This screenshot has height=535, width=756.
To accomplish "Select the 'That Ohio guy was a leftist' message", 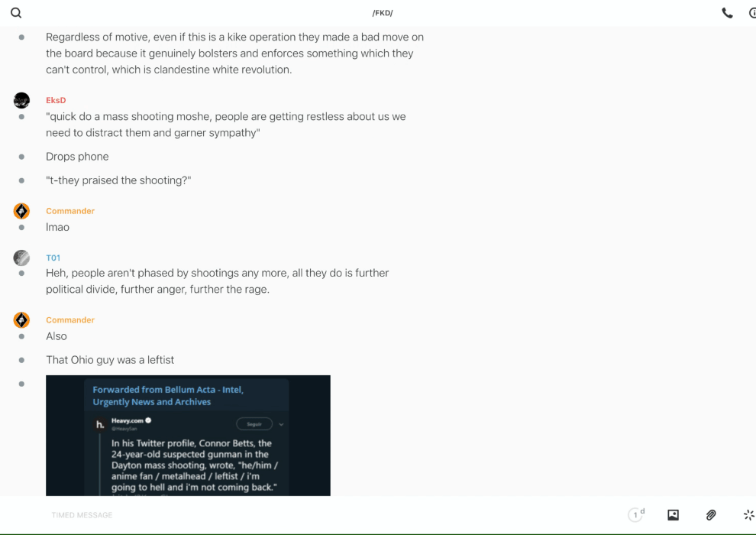I will (x=110, y=360).
